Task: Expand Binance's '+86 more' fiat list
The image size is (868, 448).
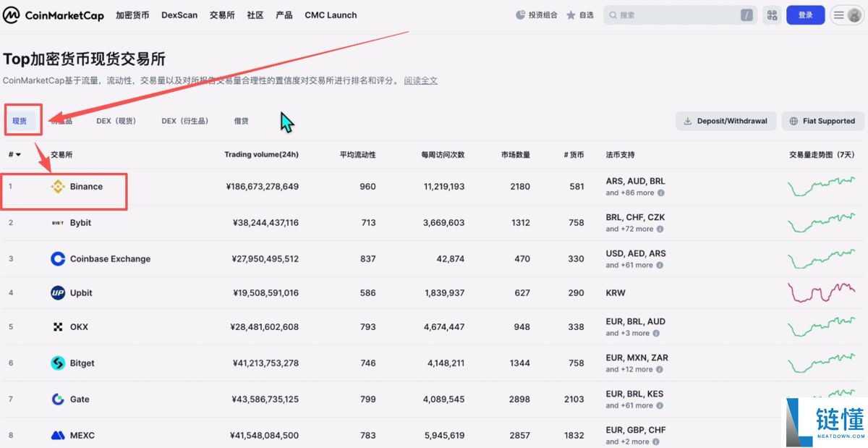Action: coord(631,193)
